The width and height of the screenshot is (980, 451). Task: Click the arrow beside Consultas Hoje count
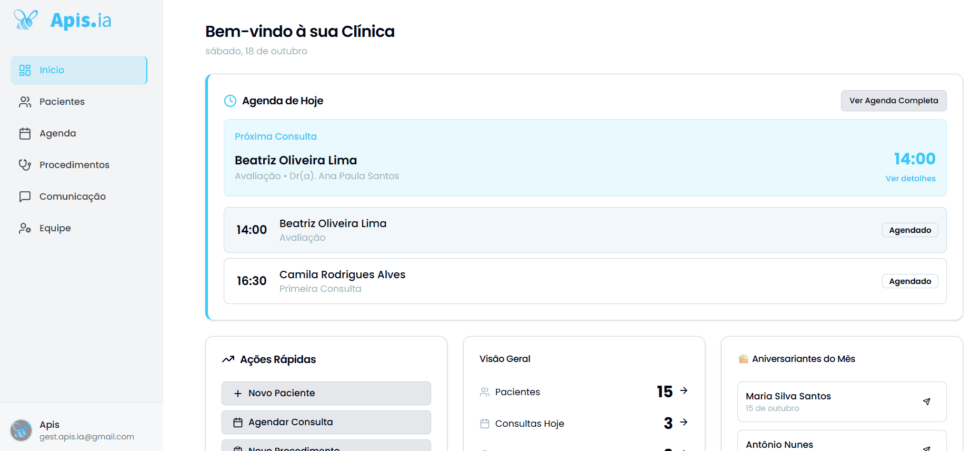[x=684, y=422]
